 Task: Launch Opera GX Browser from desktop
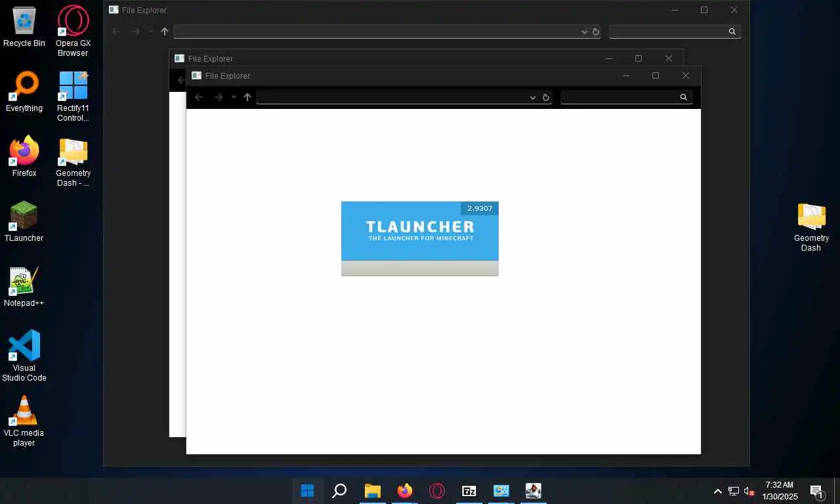pos(73,31)
